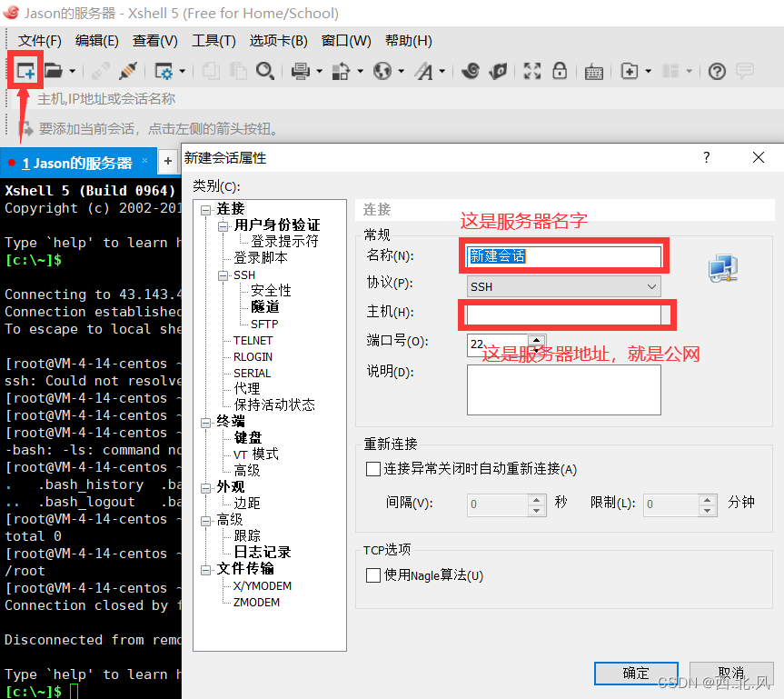Enable 连接异常关闭时自动重新连接 checkbox
Screen dimensions: 784x699
point(373,469)
